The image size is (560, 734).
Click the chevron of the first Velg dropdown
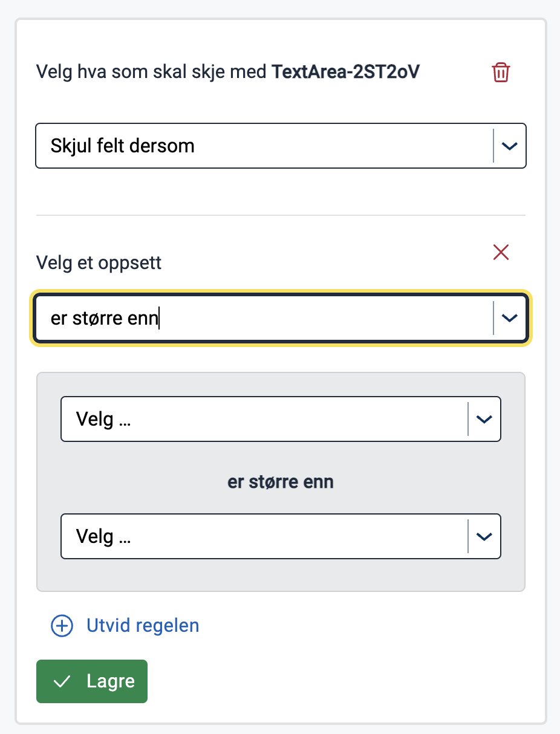point(483,418)
